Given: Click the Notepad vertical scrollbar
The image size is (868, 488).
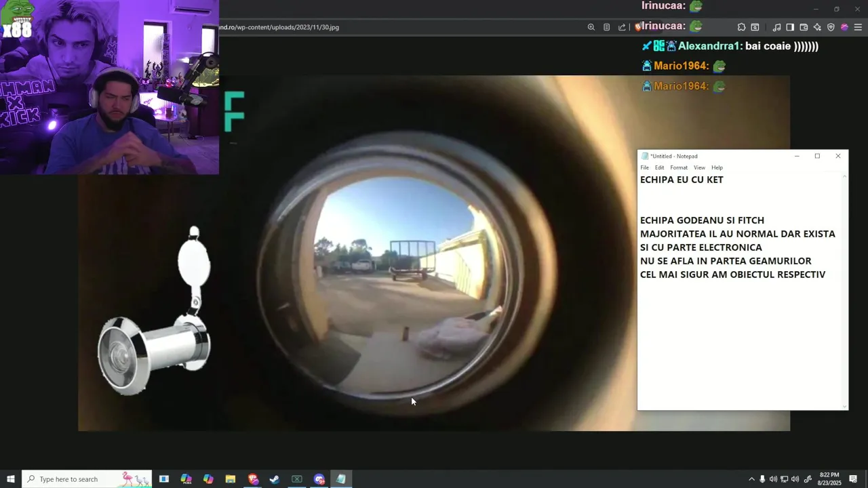Looking at the screenshot, I should click(844, 291).
